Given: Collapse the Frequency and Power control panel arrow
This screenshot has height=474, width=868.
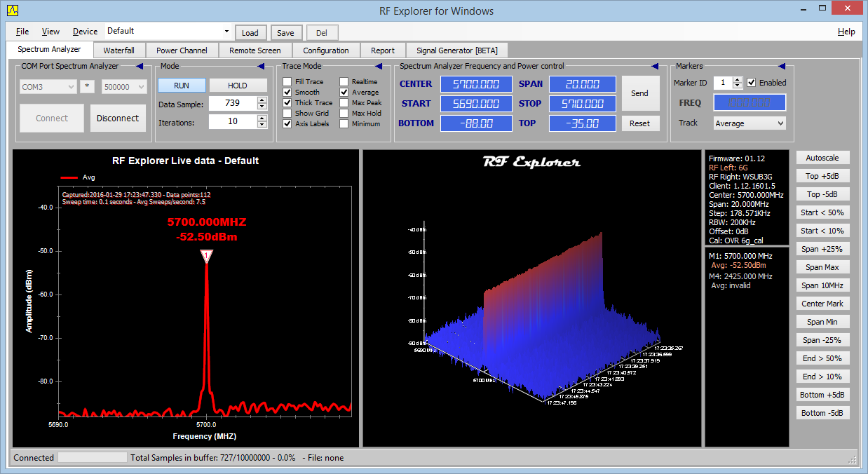Looking at the screenshot, I should pyautogui.click(x=655, y=66).
